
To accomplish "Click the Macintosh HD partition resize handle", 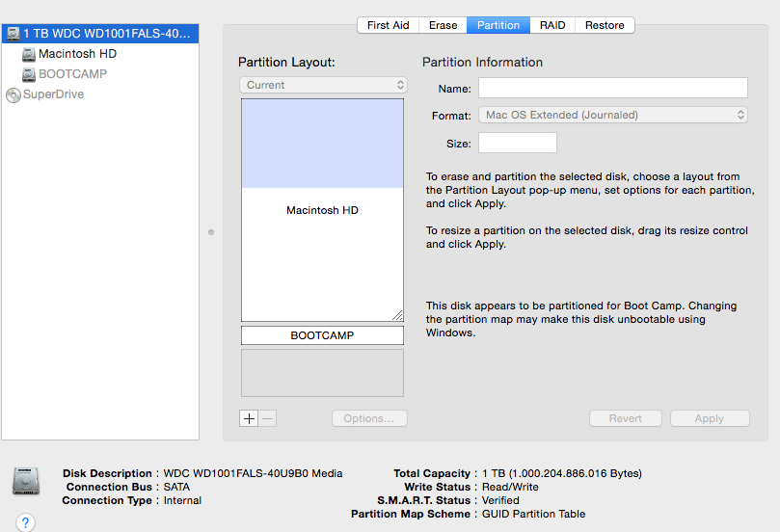I will point(397,315).
